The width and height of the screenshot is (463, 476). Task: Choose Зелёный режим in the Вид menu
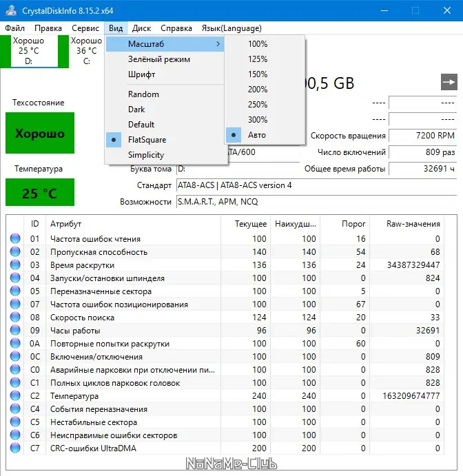click(166, 59)
